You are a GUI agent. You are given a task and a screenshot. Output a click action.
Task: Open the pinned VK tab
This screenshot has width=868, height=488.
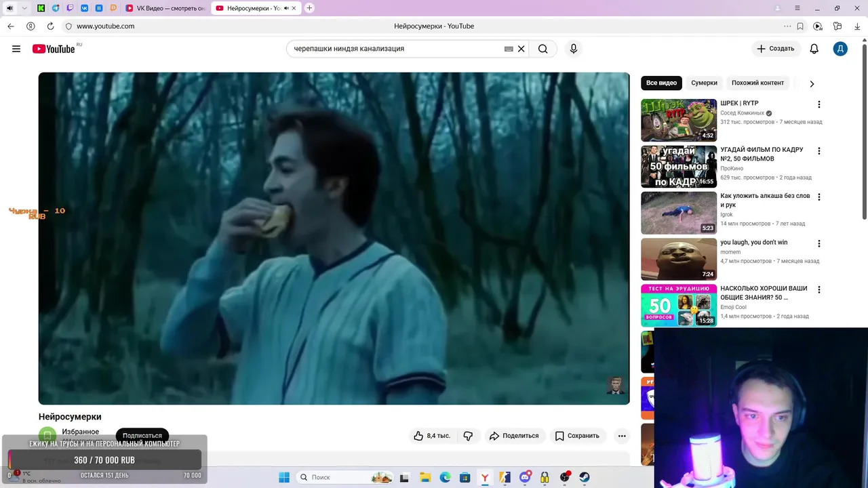(85, 8)
